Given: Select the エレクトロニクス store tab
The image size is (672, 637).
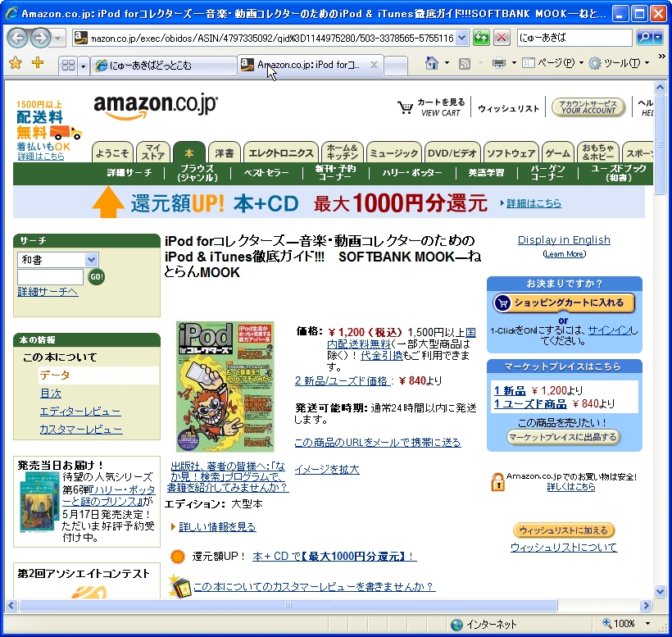Looking at the screenshot, I should pyautogui.click(x=281, y=152).
